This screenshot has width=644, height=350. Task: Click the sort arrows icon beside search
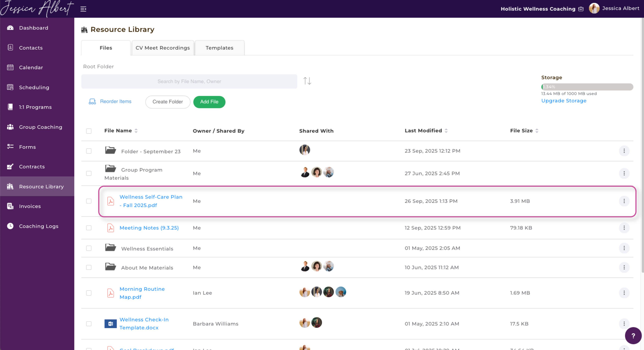point(307,81)
